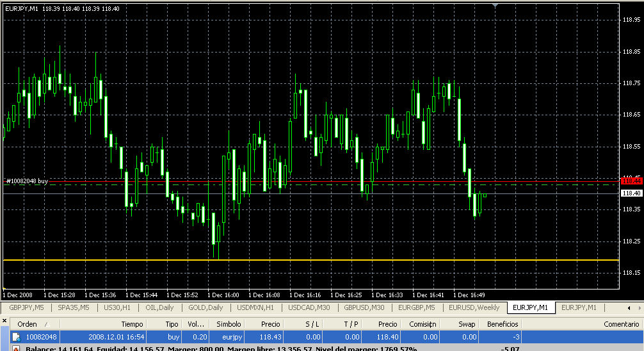Open the SPA35,M5 chart tab
The width and height of the screenshot is (644, 351).
click(x=74, y=307)
